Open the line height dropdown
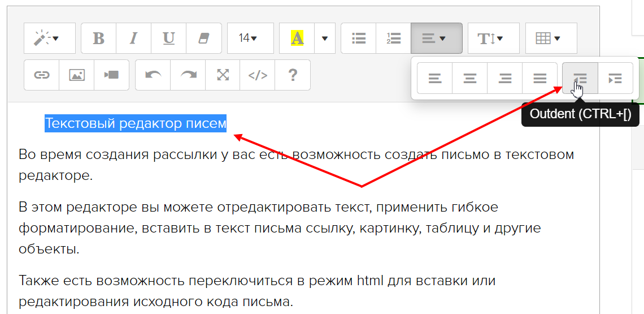 pyautogui.click(x=490, y=38)
